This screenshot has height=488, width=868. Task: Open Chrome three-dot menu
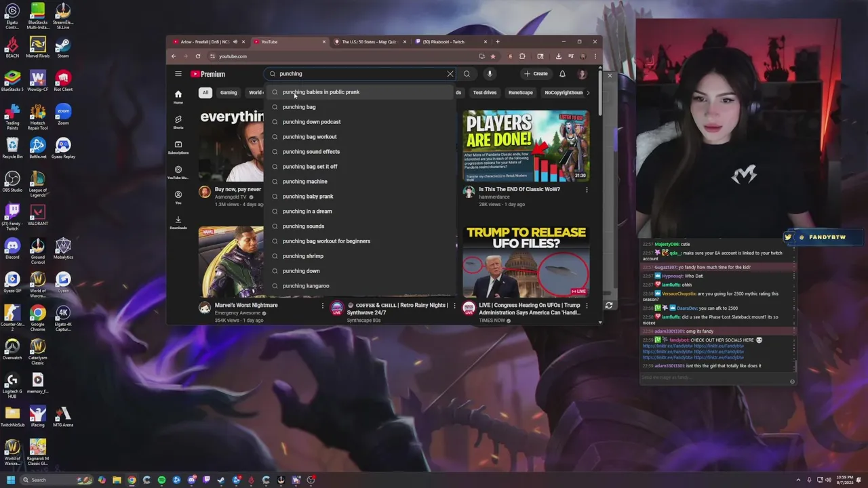[x=595, y=56]
